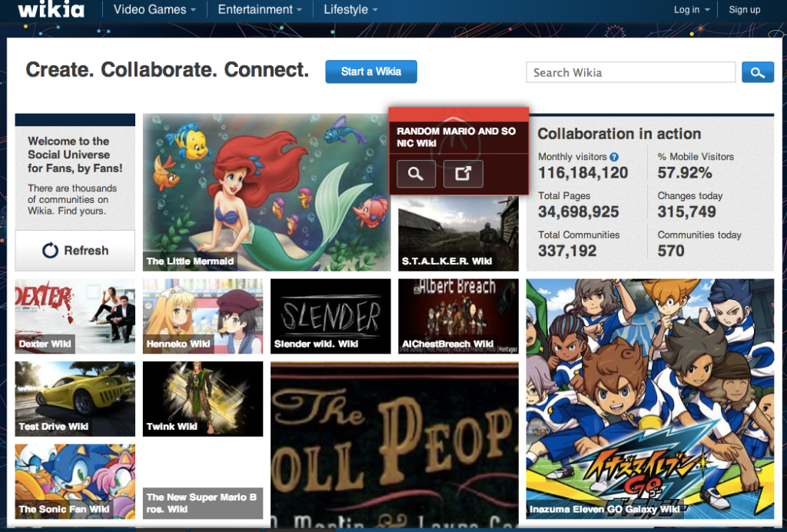Select the Slender wiki tile

coord(330,316)
